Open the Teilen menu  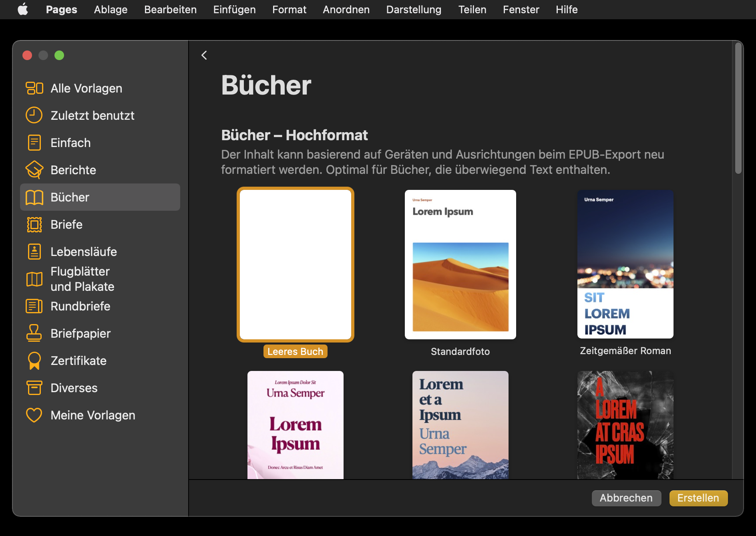click(472, 9)
